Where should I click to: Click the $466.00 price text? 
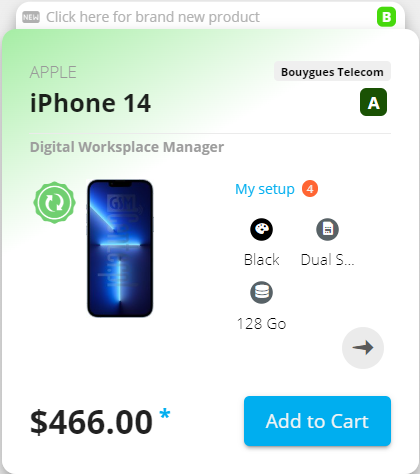[91, 422]
